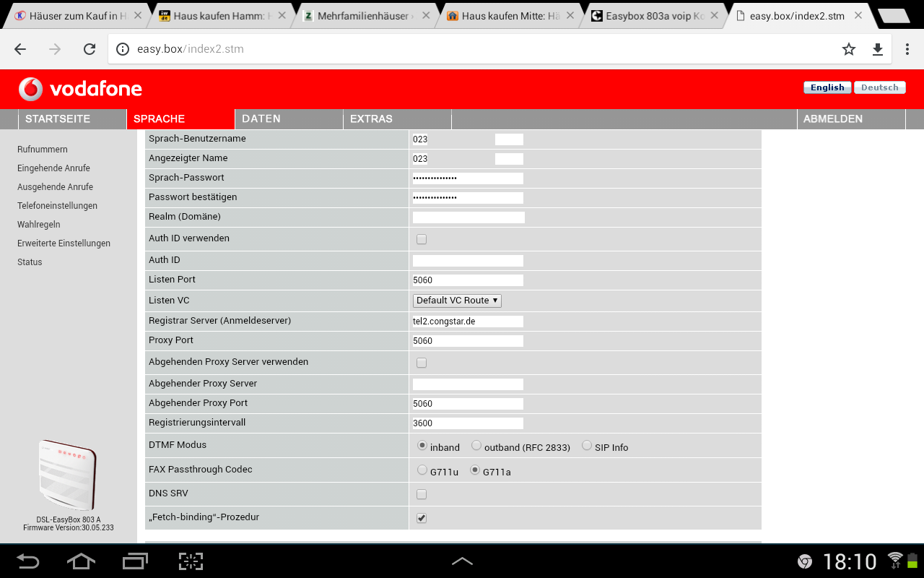Viewport: 924px width, 578px height.
Task: Reload the page with the refresh icon
Action: point(90,49)
